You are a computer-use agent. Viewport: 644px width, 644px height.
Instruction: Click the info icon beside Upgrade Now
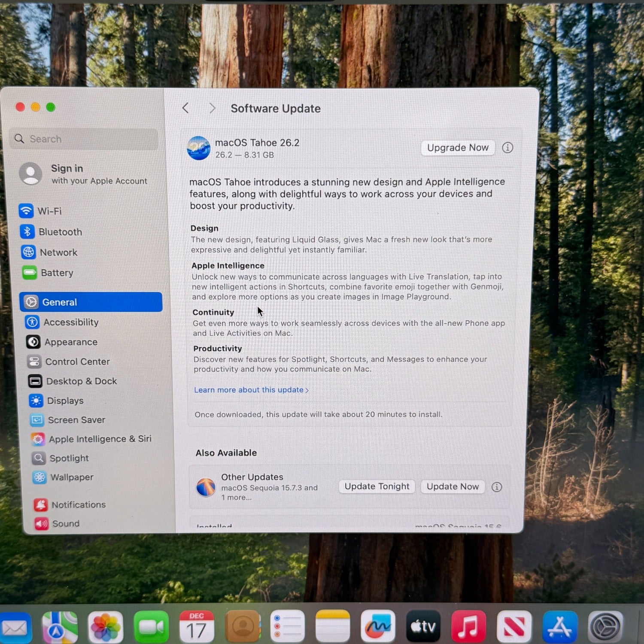(x=507, y=148)
